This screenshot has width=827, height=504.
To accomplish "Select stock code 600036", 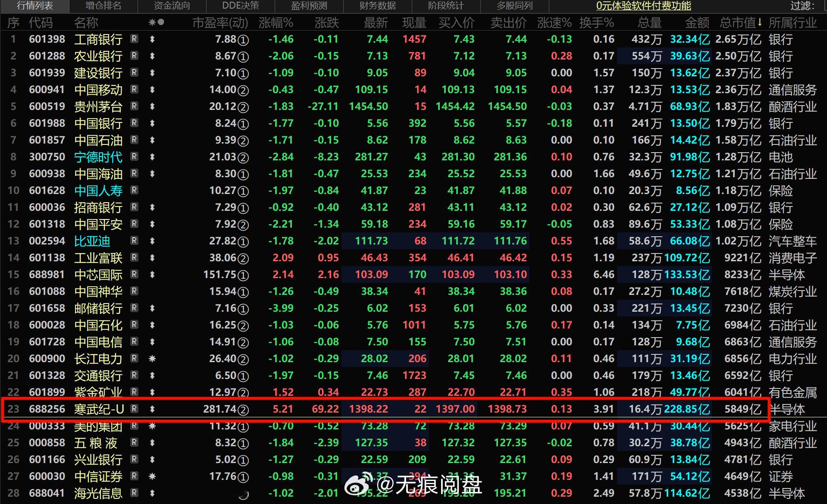I will pyautogui.click(x=47, y=207).
